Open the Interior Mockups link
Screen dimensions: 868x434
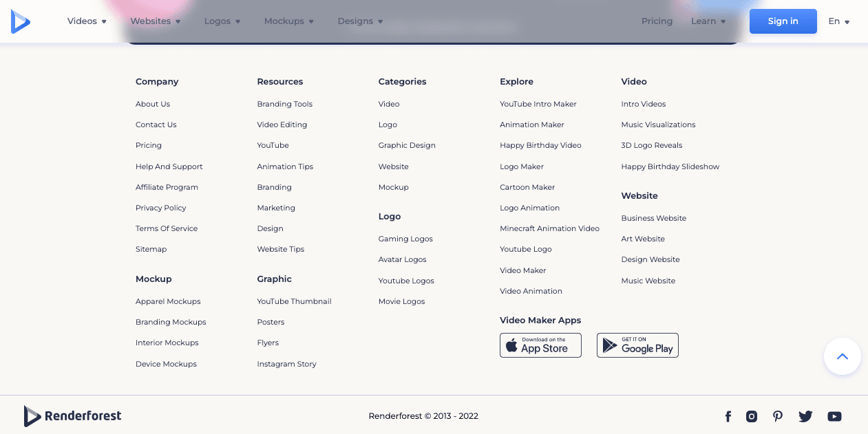coord(167,343)
